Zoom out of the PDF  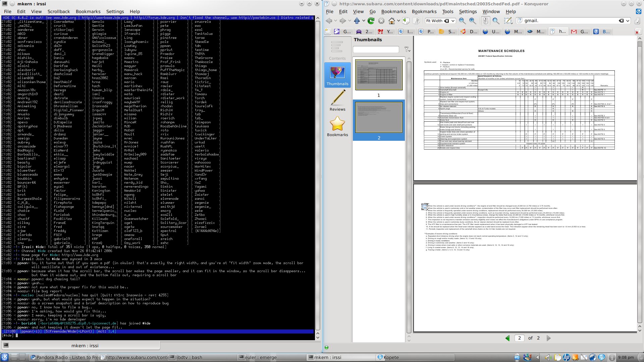tap(462, 21)
